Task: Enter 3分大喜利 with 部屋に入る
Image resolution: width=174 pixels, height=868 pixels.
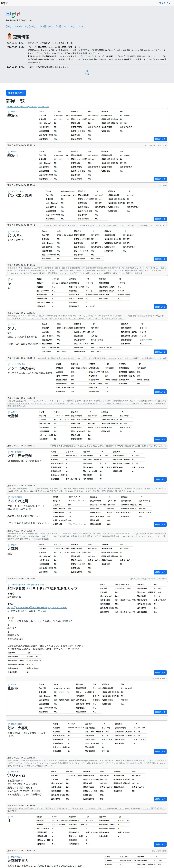Action: (x=160, y=259)
